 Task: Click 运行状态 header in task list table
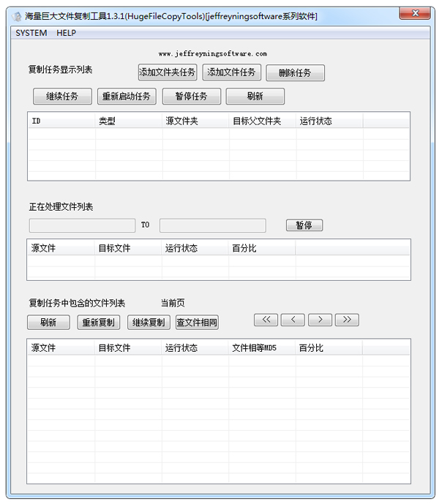click(329, 121)
